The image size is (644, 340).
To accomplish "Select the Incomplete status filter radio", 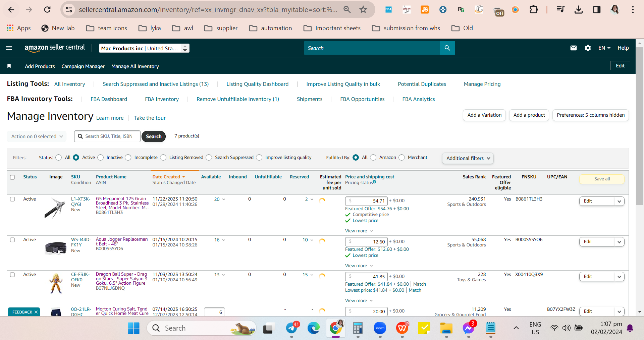I will coord(128,158).
